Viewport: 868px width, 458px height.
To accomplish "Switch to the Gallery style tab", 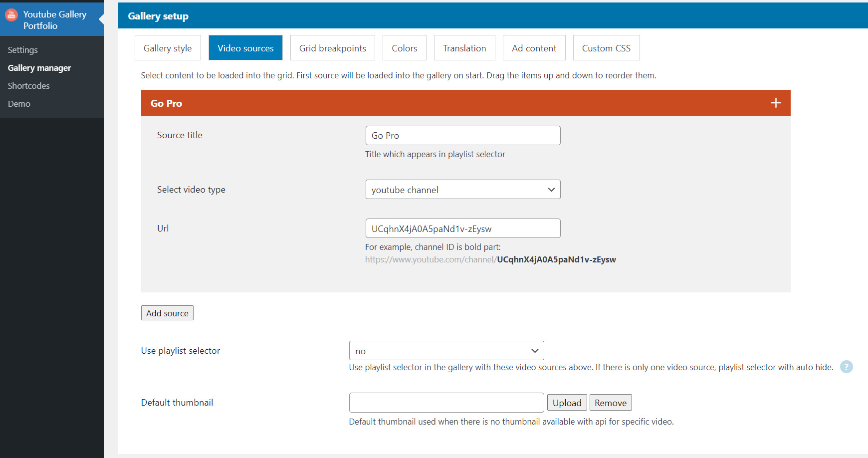I will pyautogui.click(x=168, y=48).
